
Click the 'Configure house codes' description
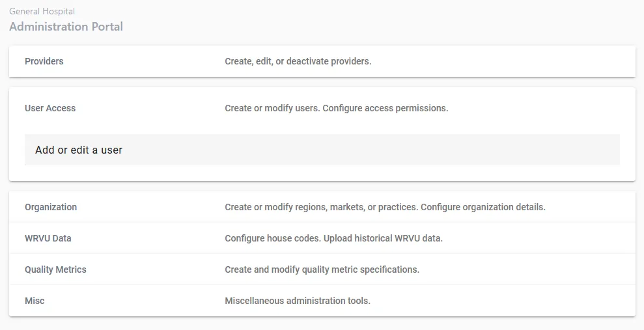click(x=272, y=238)
